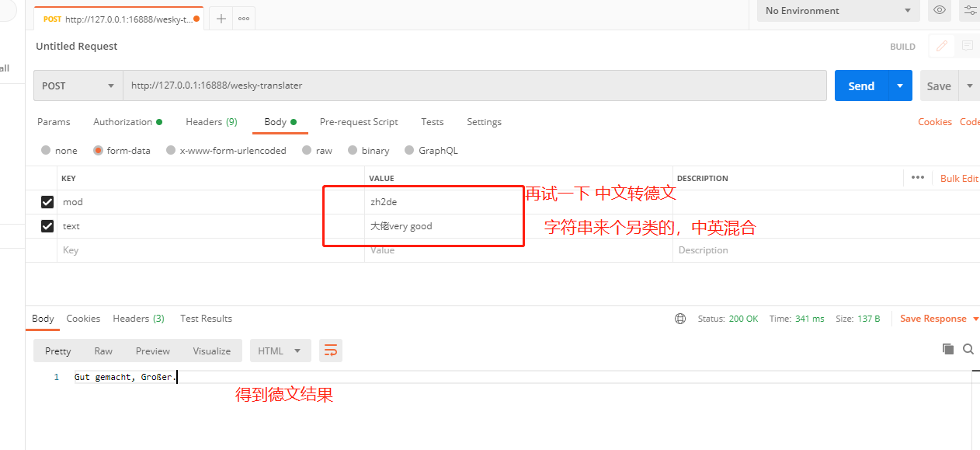Click the response line Gut gemacht, Großer.
The height and width of the screenshot is (450, 980).
(126, 377)
